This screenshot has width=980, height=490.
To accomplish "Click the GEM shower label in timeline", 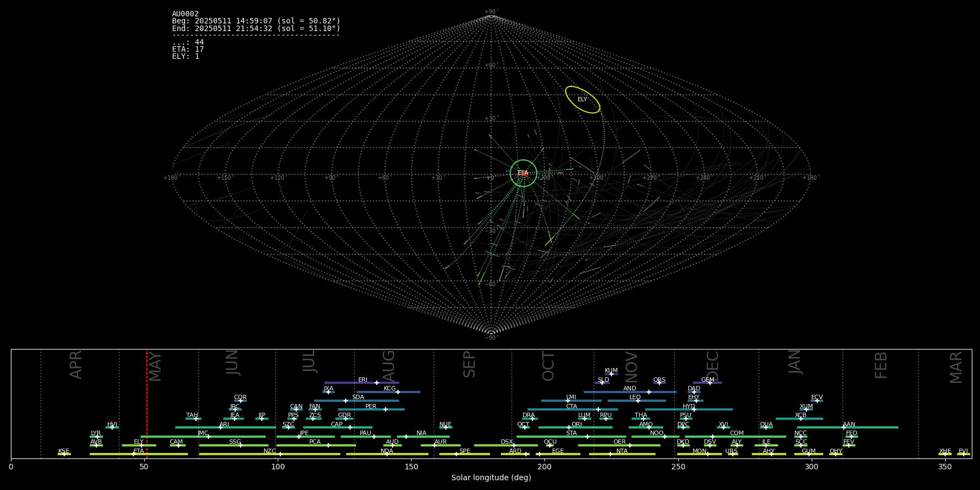I will point(708,380).
